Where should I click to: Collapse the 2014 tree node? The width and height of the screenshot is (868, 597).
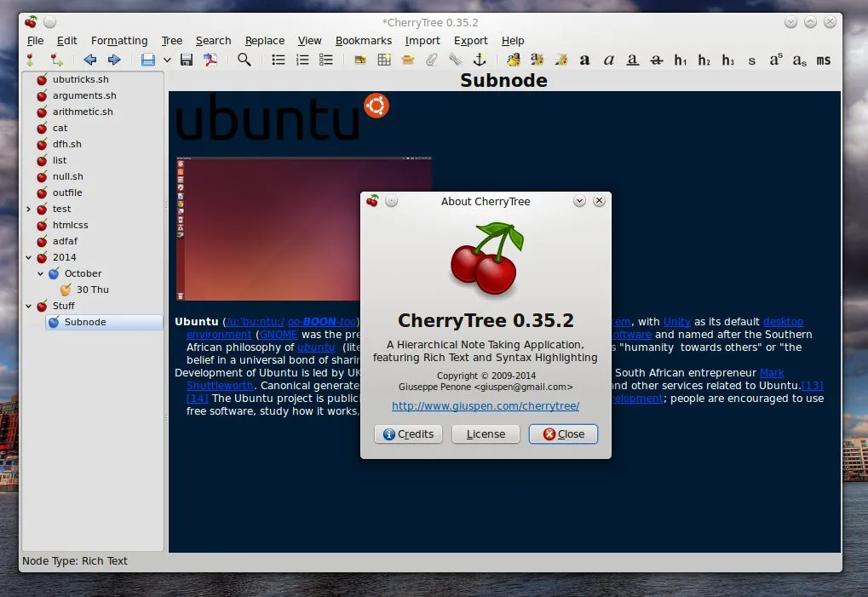pos(28,257)
